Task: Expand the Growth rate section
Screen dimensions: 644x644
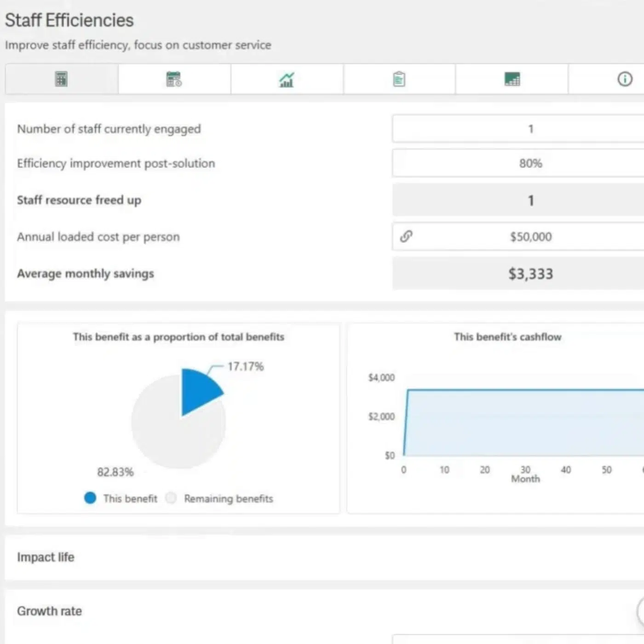Action: pyautogui.click(x=49, y=611)
